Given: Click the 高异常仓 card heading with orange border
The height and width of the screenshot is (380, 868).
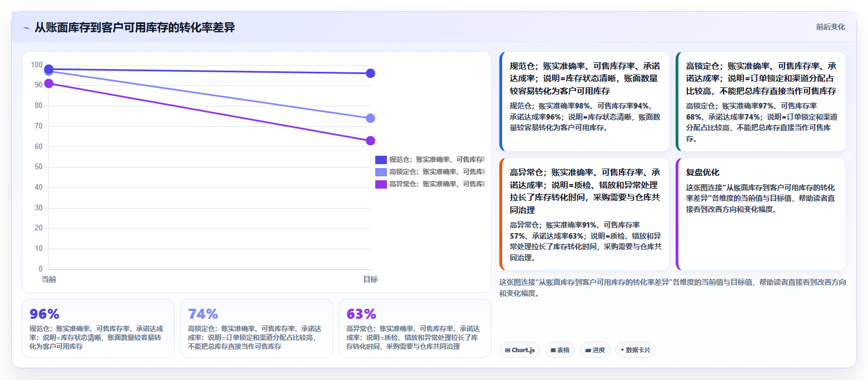Looking at the screenshot, I should pyautogui.click(x=585, y=191).
